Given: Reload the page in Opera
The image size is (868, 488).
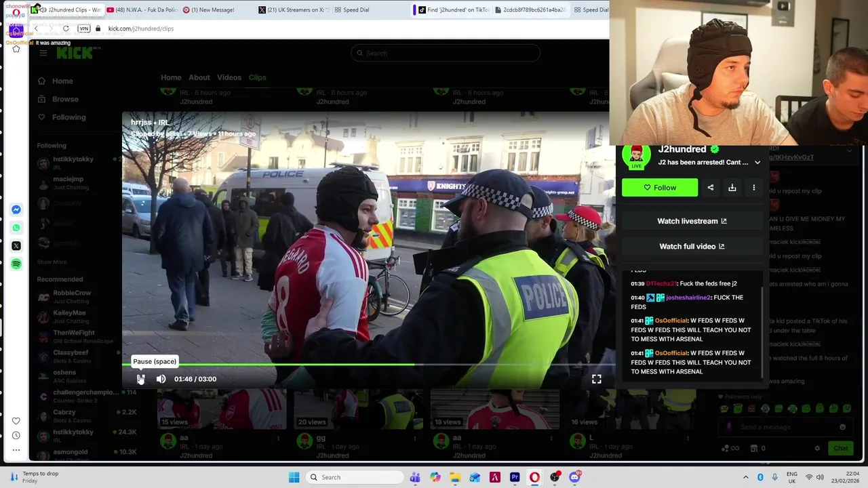Looking at the screenshot, I should click(66, 28).
